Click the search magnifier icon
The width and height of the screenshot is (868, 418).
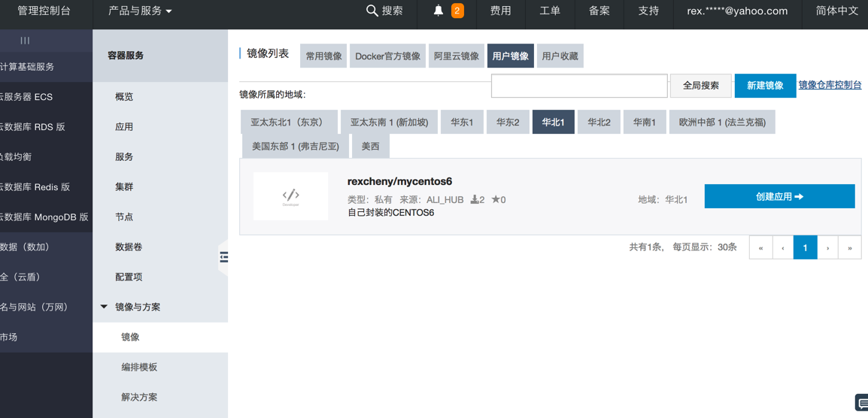372,11
